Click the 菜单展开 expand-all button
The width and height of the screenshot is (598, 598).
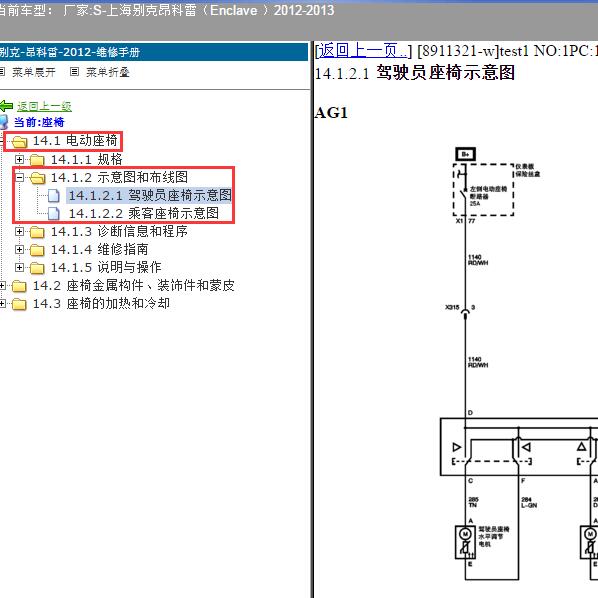pyautogui.click(x=34, y=72)
